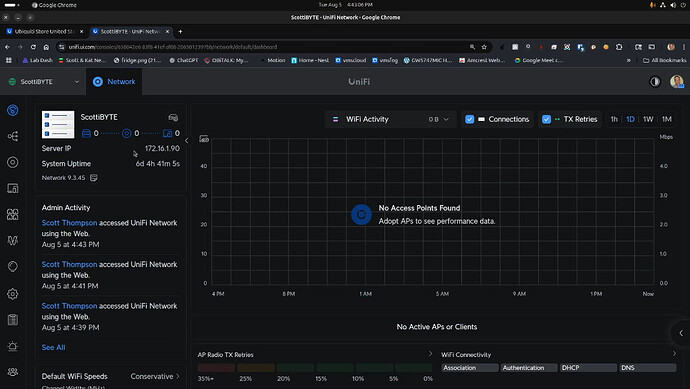690x389 pixels.
Task: Click the See All admin activity link
Action: (53, 347)
